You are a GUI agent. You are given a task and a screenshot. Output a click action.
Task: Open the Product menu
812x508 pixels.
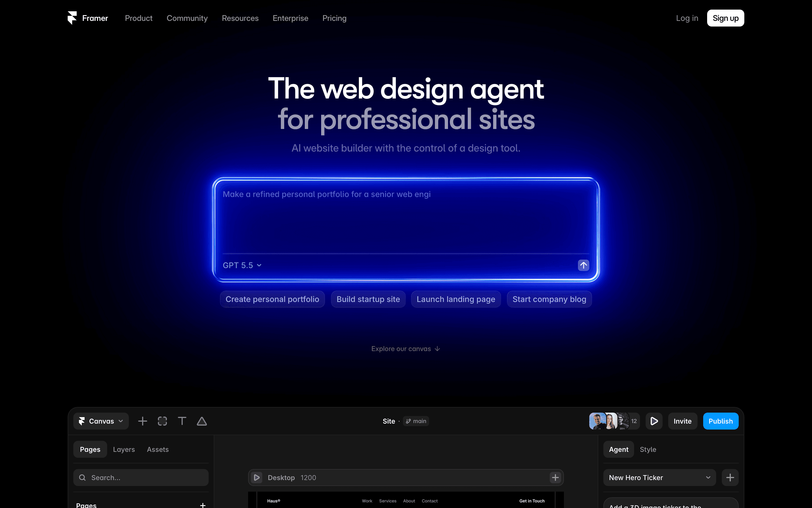[x=139, y=18]
